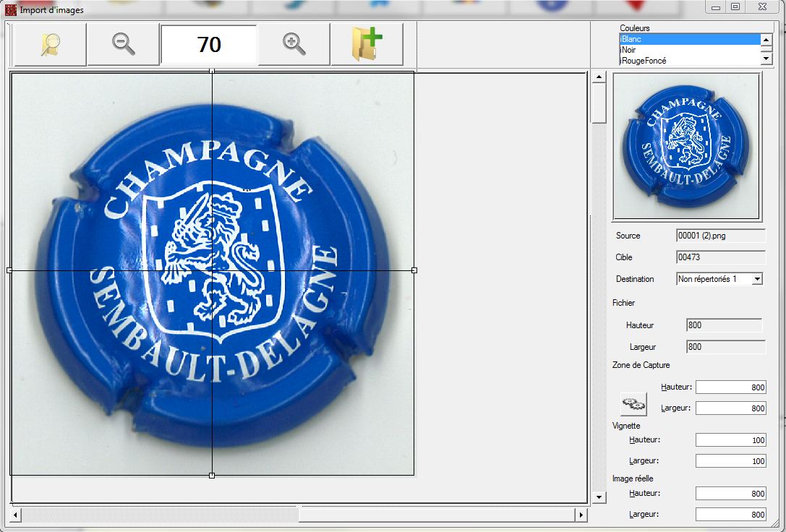Click the Cible field showing 00473
Image resolution: width=786 pixels, height=532 pixels.
pos(721,257)
